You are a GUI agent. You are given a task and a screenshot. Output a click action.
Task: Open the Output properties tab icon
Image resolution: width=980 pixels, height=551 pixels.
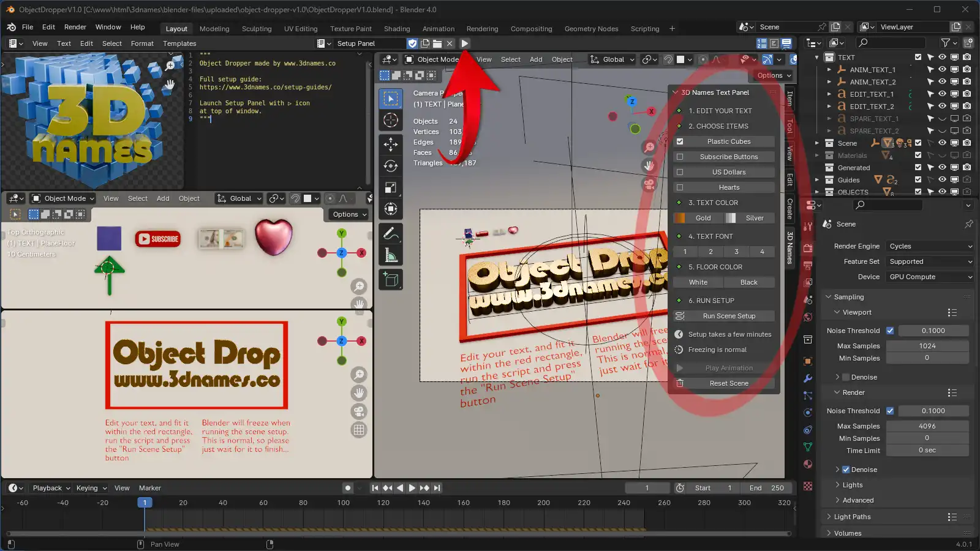[808, 266]
